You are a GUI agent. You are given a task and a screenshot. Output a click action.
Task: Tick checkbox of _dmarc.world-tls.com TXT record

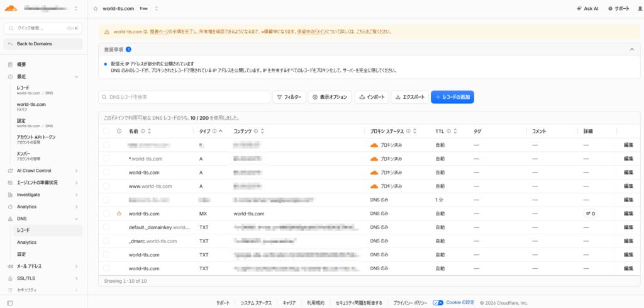pos(106,241)
